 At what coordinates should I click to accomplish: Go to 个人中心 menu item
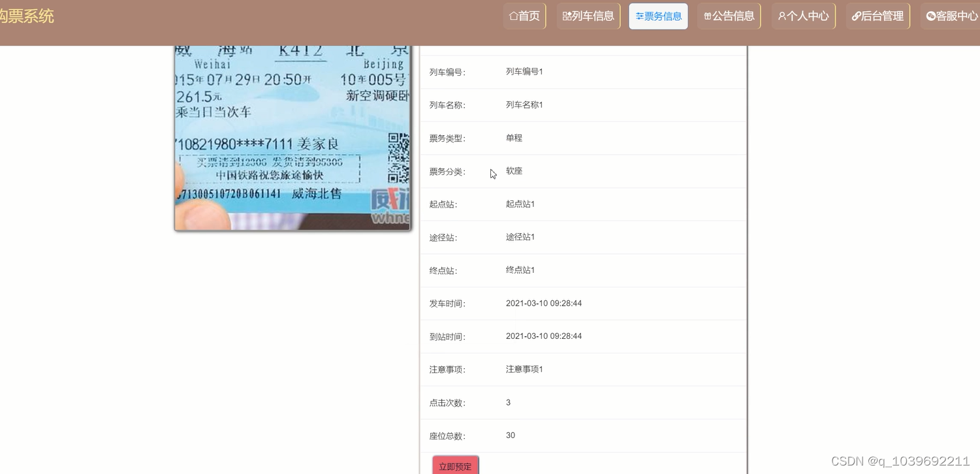803,16
